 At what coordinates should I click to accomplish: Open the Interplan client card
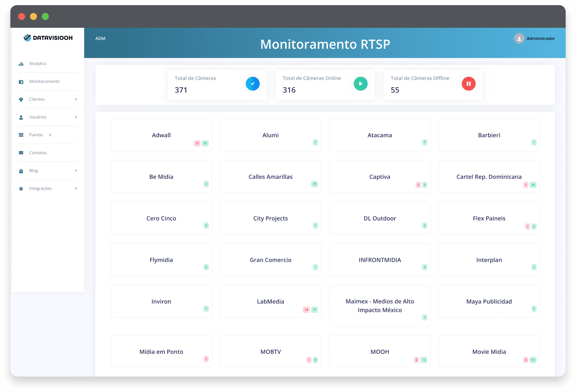coord(489,260)
